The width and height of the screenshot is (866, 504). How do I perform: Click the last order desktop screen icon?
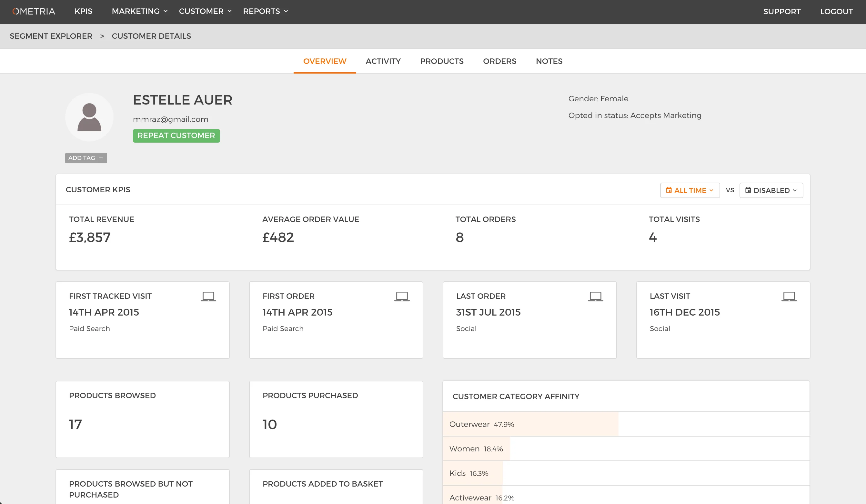click(x=596, y=297)
